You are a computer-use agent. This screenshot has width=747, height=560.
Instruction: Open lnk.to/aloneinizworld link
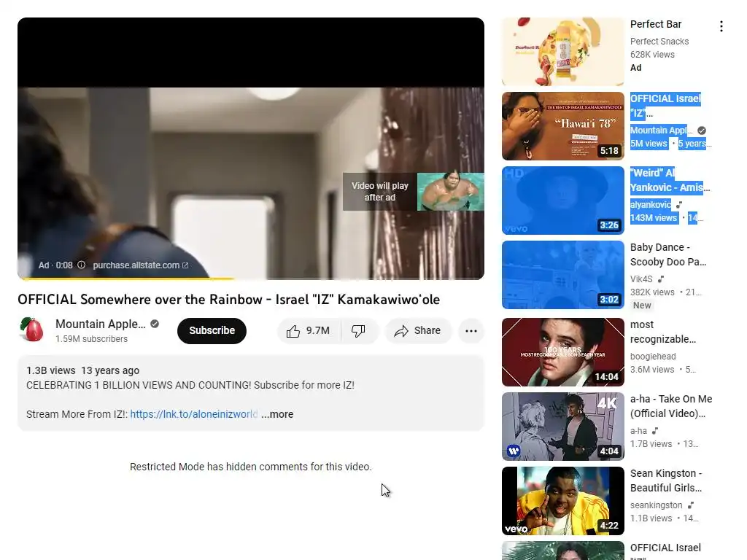coord(194,414)
